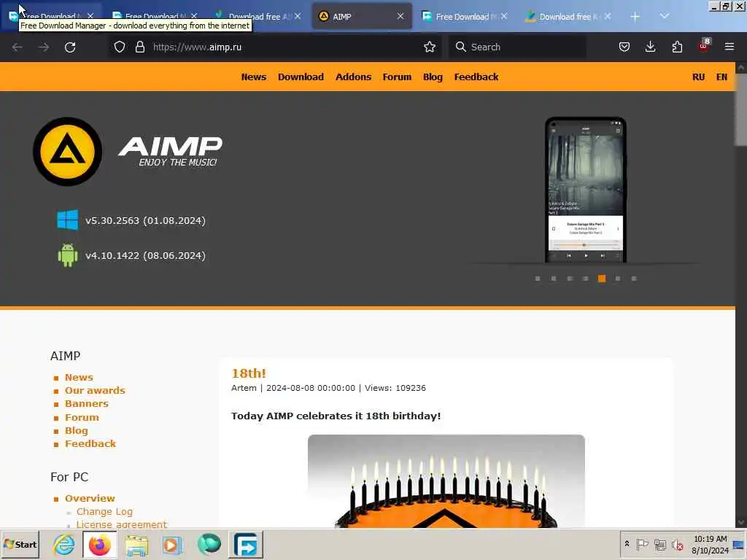Click the v5.30.2563 (01.08.2024) Windows version link
This screenshot has width=747, height=560.
click(x=145, y=220)
